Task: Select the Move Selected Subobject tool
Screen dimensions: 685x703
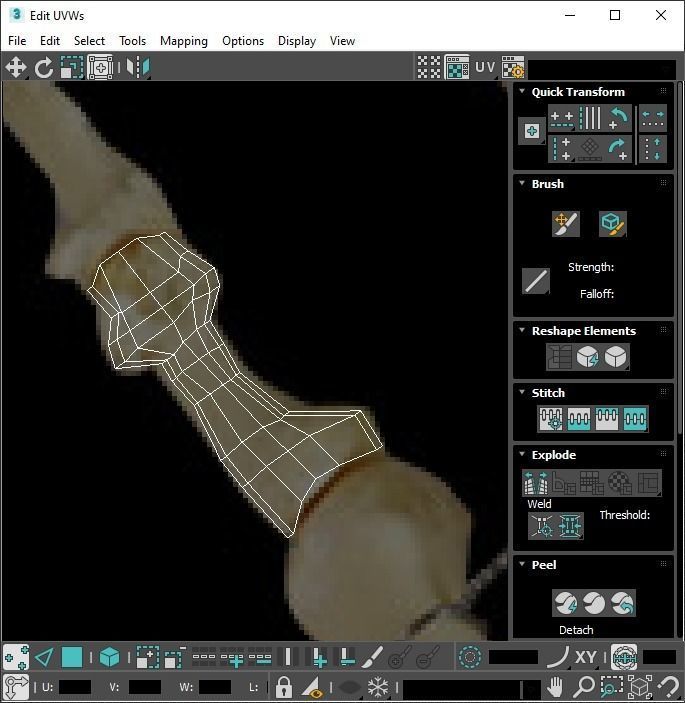Action: 16,67
